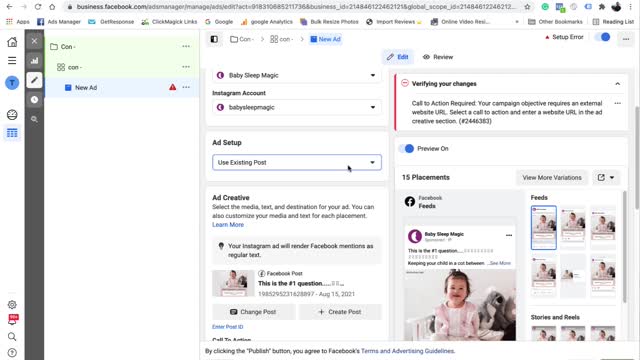
Task: Click Facebook Post image thumbnail
Action: (233, 283)
